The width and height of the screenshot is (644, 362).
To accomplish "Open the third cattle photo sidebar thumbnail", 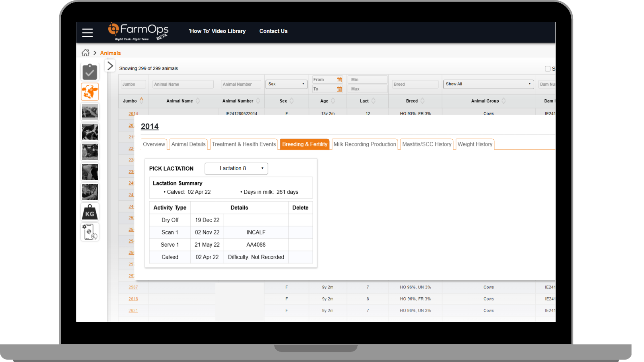I will 90,152.
